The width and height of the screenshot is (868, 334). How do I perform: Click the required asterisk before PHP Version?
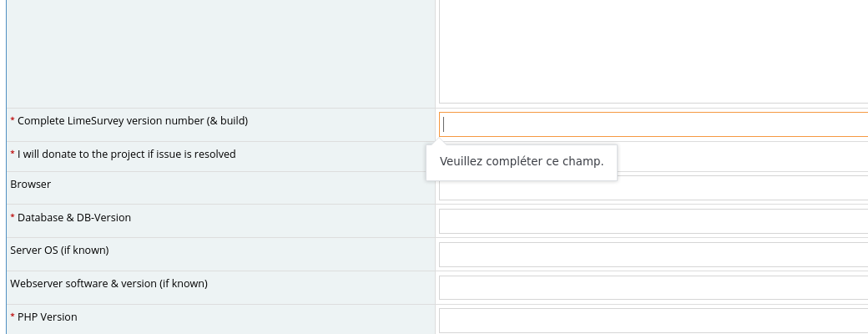coord(13,317)
